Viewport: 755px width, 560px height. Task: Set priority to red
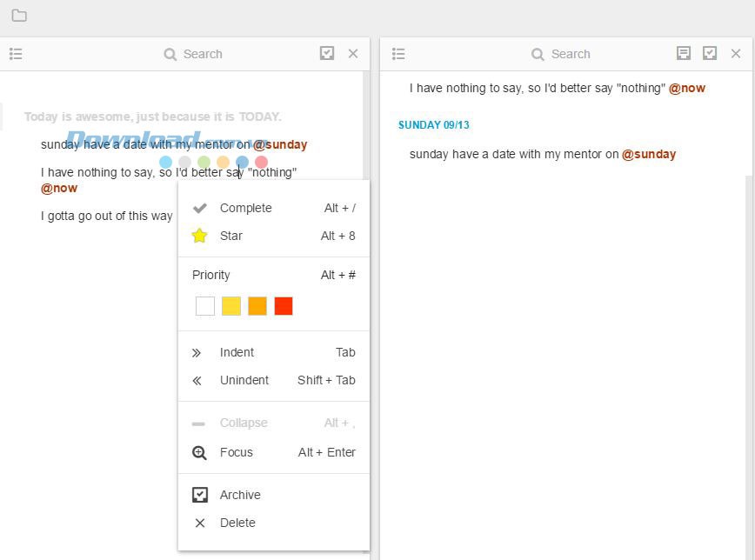pos(284,306)
